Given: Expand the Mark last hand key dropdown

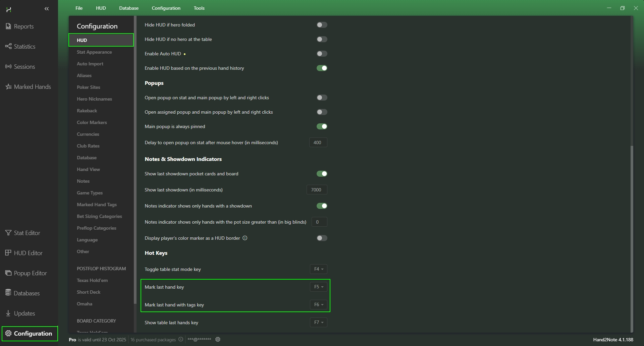Looking at the screenshot, I should point(318,287).
